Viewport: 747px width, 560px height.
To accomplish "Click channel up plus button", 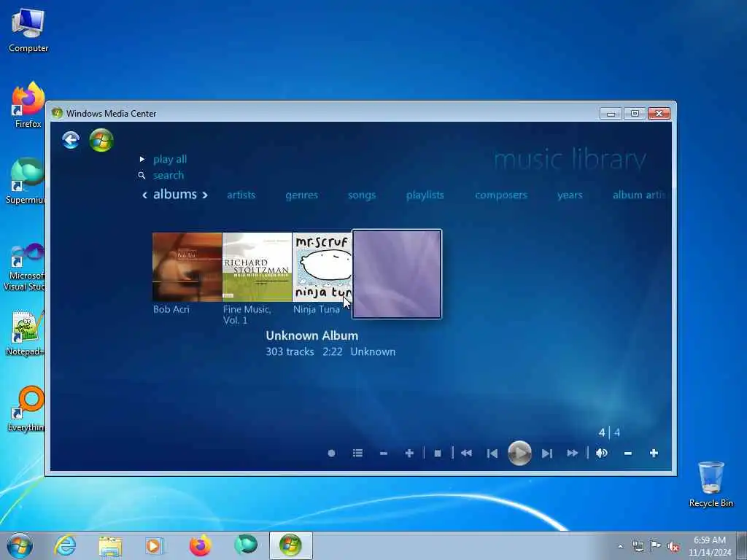I will tap(409, 454).
